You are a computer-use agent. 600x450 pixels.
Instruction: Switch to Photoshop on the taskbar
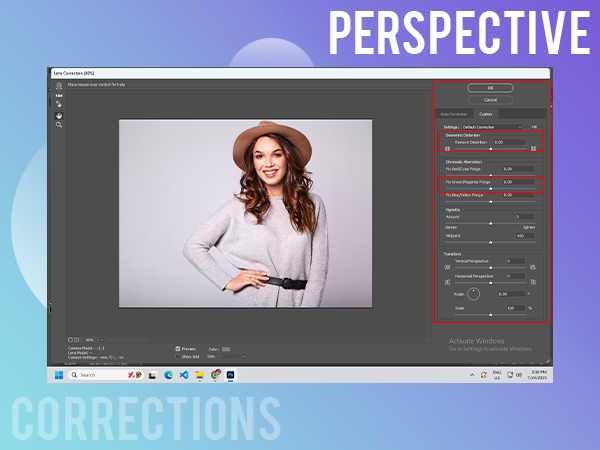(x=230, y=375)
